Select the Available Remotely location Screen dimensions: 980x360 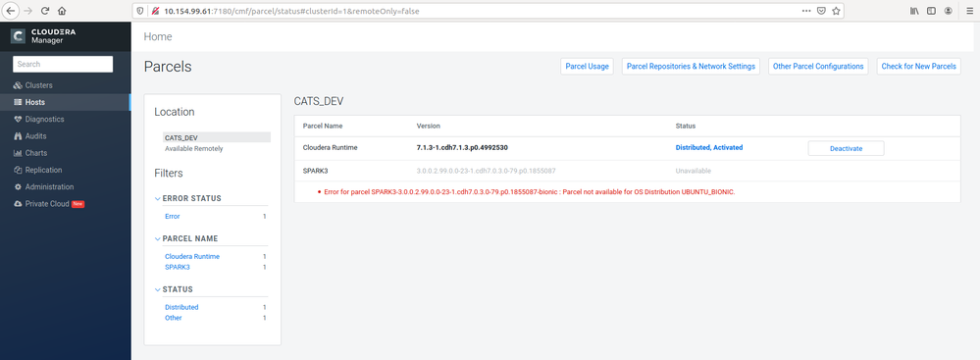coord(194,149)
